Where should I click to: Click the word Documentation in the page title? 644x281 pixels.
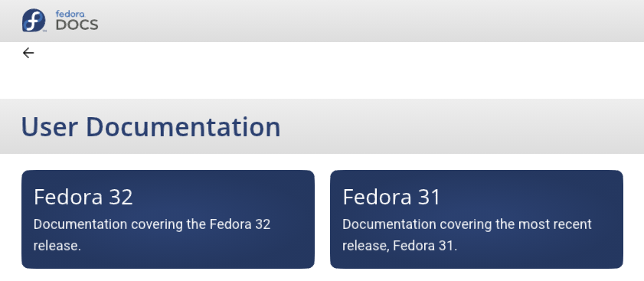183,126
